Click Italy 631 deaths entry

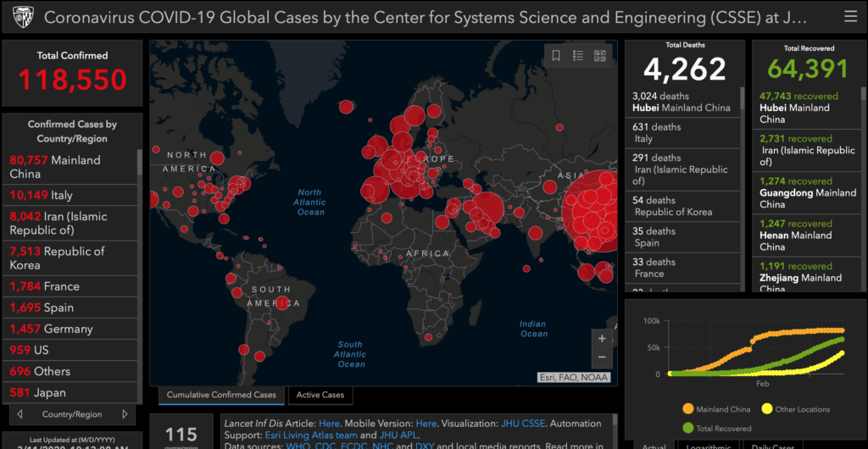click(682, 133)
